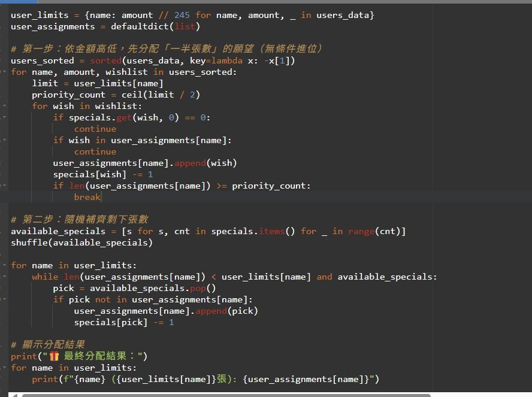Click the '顯示分配結果' comment line

coord(48,345)
